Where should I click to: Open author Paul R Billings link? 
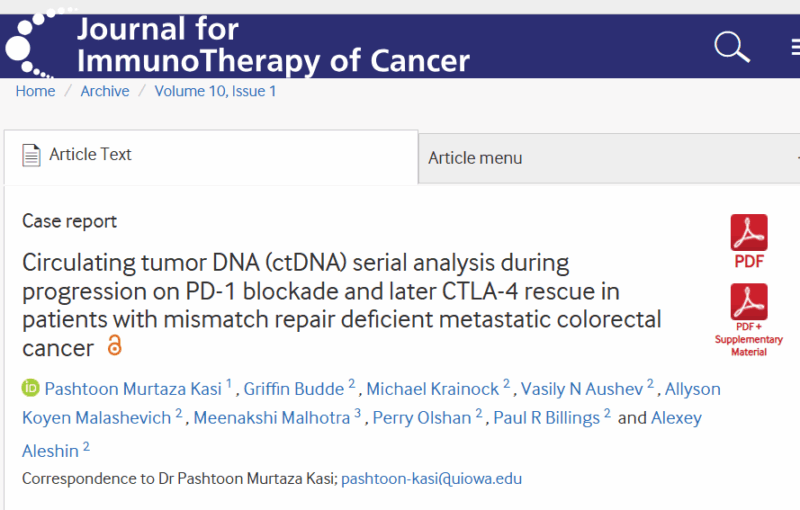(546, 418)
